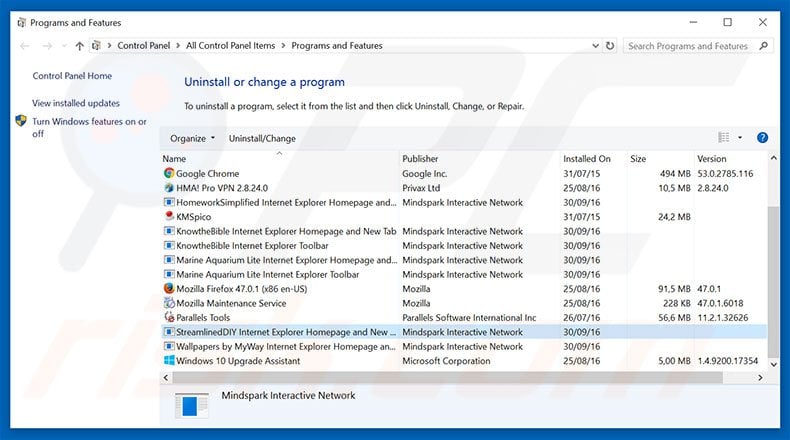Image resolution: width=790 pixels, height=440 pixels.
Task: Click Microsoft Corporation publisher cell
Action: coord(446,361)
